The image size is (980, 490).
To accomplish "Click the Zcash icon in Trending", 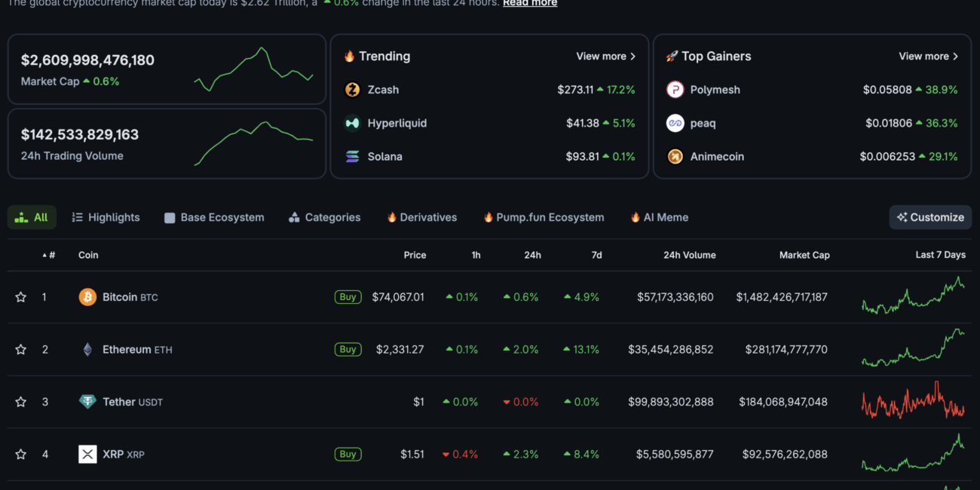I will coord(352,90).
